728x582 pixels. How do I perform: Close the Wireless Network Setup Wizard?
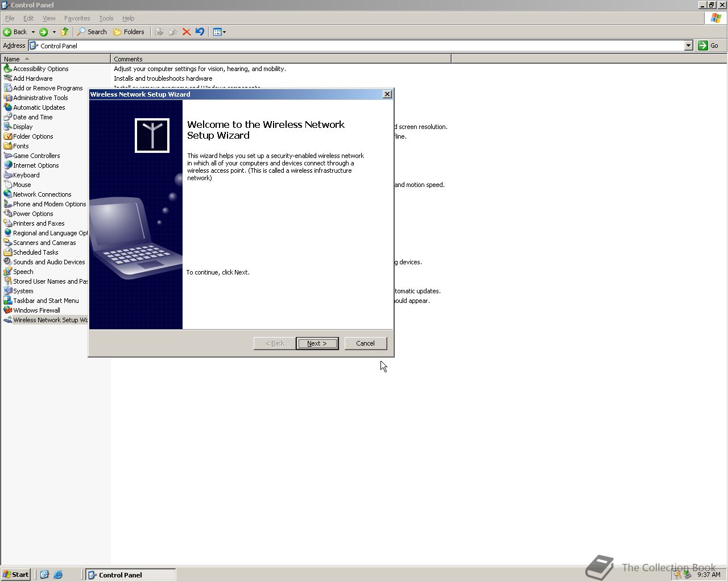[x=387, y=94]
